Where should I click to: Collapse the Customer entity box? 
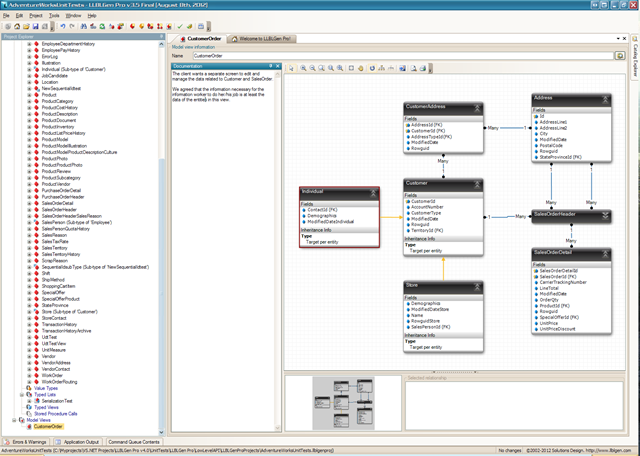pos(477,185)
